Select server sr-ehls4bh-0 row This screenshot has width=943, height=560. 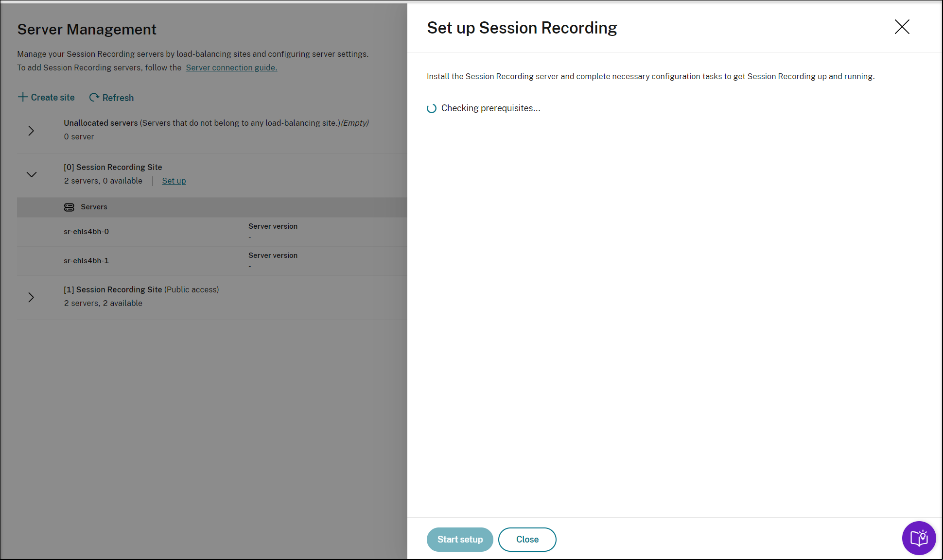tap(86, 232)
